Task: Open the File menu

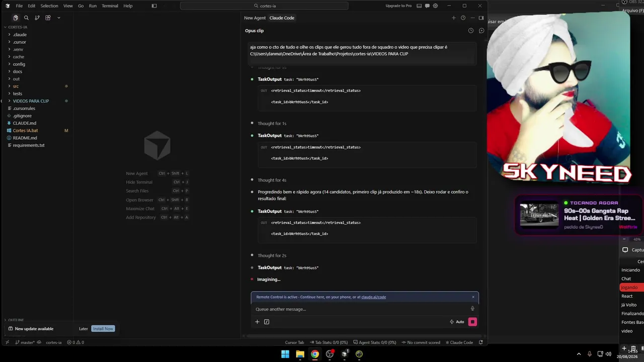Action: point(19,6)
